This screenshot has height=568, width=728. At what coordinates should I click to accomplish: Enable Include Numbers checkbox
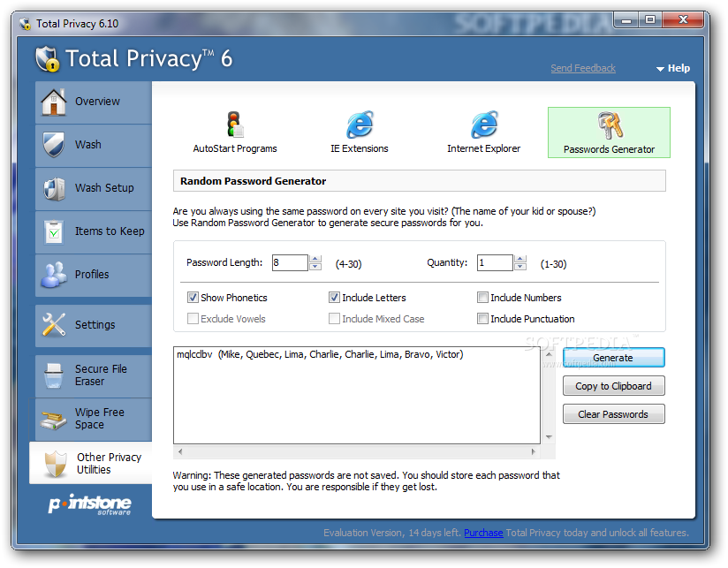482,298
